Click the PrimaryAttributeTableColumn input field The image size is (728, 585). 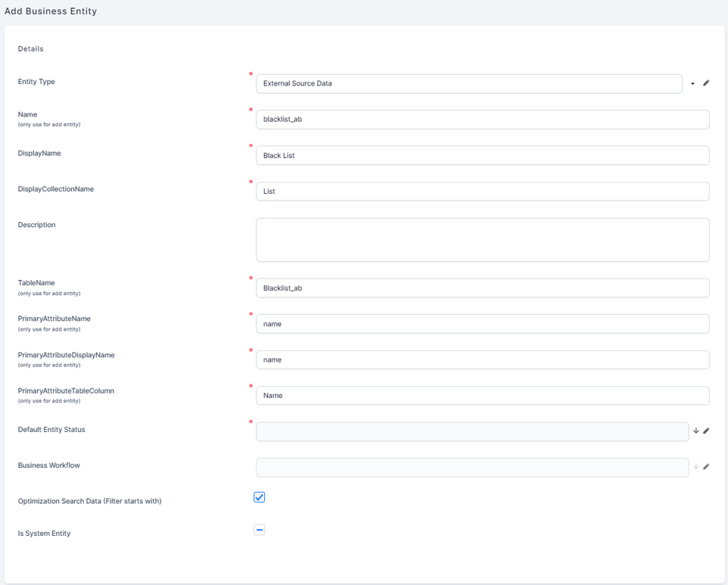[482, 396]
